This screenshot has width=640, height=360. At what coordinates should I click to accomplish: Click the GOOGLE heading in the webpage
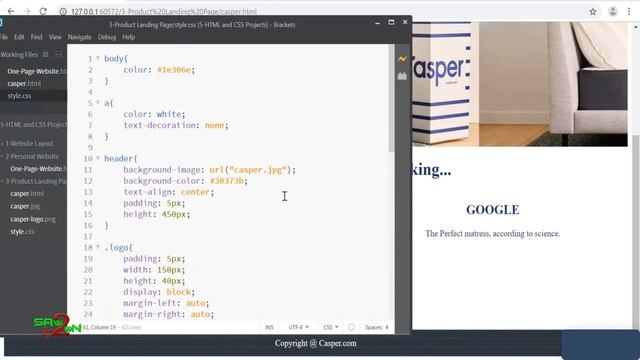tap(493, 210)
